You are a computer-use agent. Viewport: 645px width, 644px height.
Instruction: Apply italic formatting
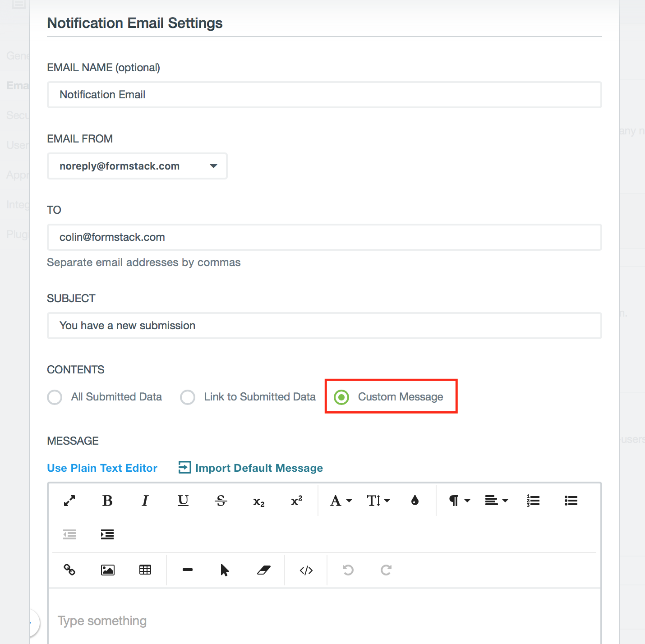[x=145, y=501]
